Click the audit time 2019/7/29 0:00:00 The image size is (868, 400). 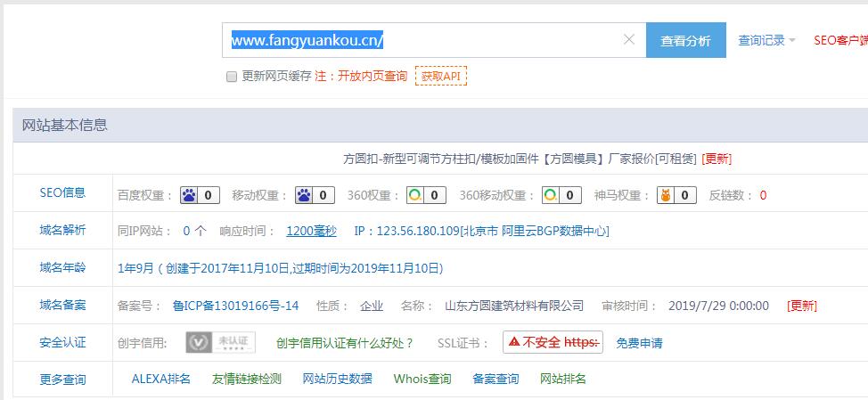click(x=718, y=306)
